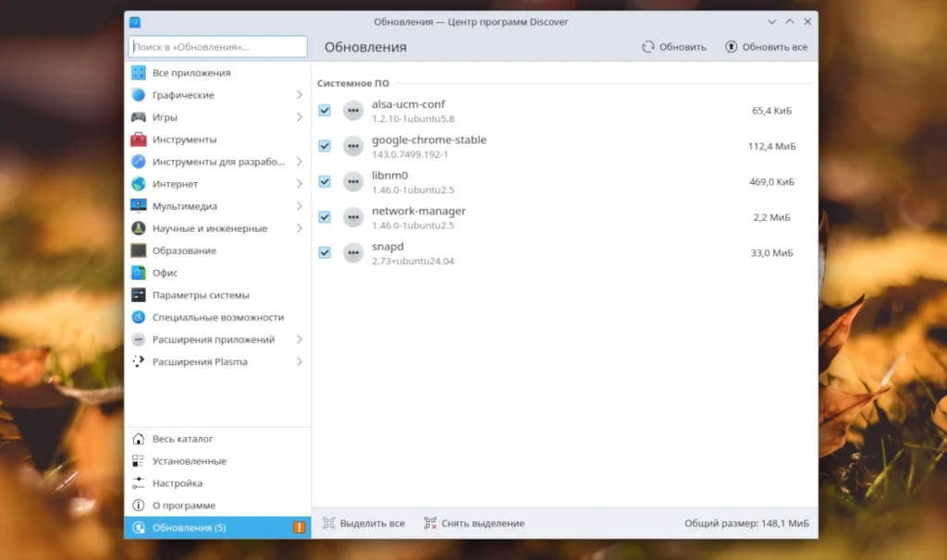The width and height of the screenshot is (947, 560).
Task: Toggle the network-manager update checkbox
Action: (x=325, y=217)
